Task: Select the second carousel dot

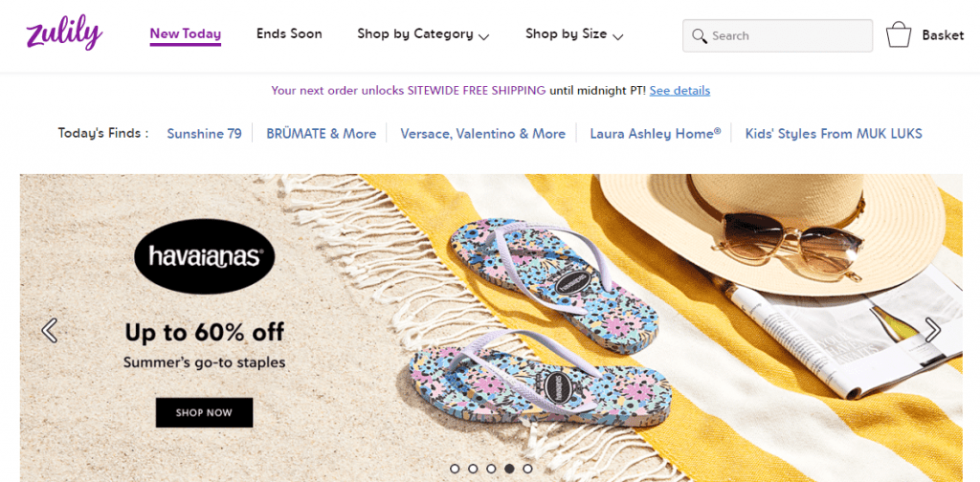Action: [473, 469]
